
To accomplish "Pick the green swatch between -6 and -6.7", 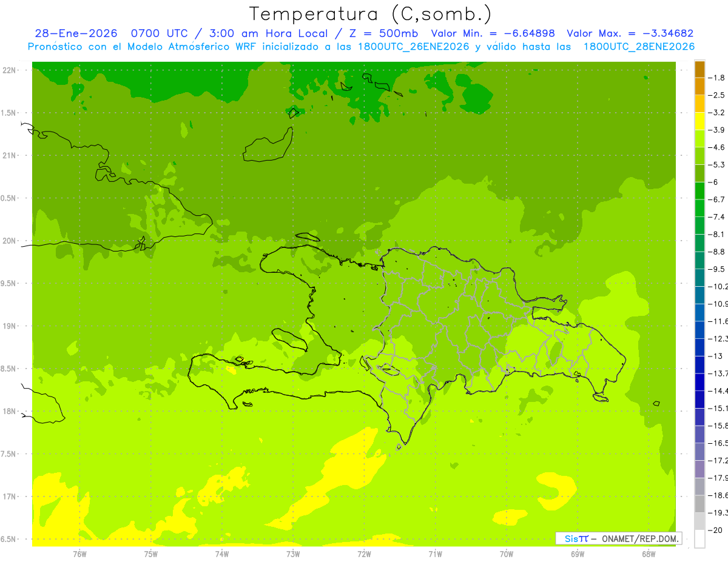I will (699, 191).
